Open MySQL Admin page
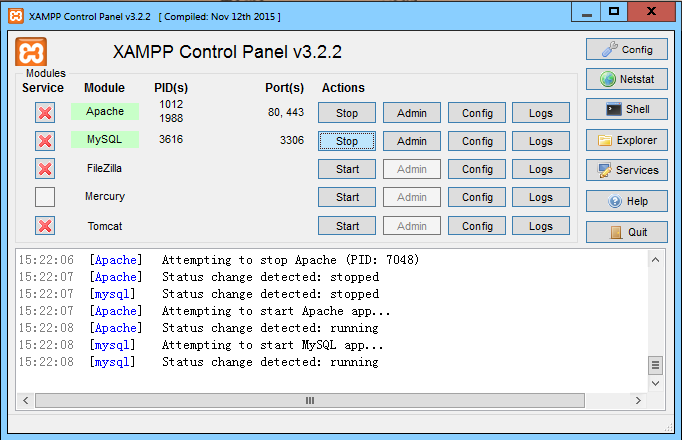This screenshot has width=682, height=440. [x=411, y=141]
